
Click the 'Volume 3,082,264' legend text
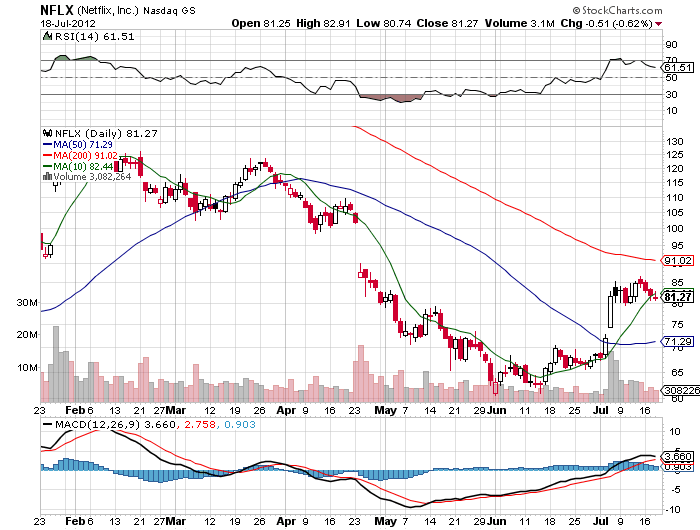click(x=92, y=177)
